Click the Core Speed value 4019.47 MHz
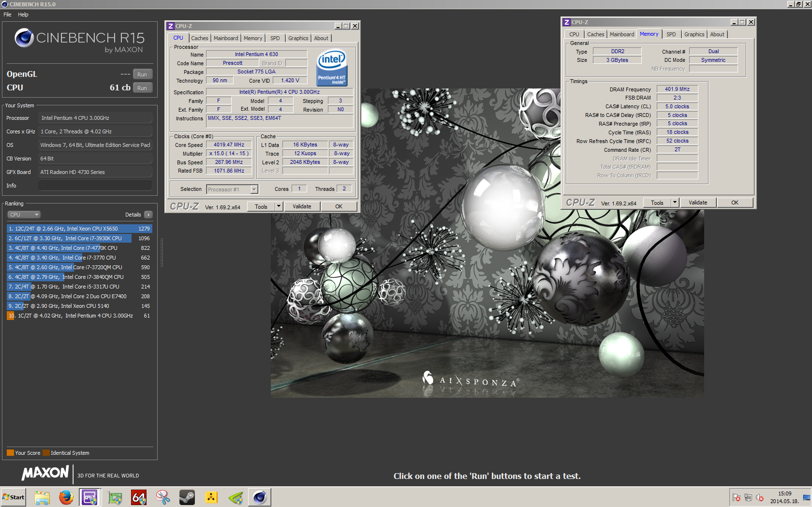 [x=229, y=145]
